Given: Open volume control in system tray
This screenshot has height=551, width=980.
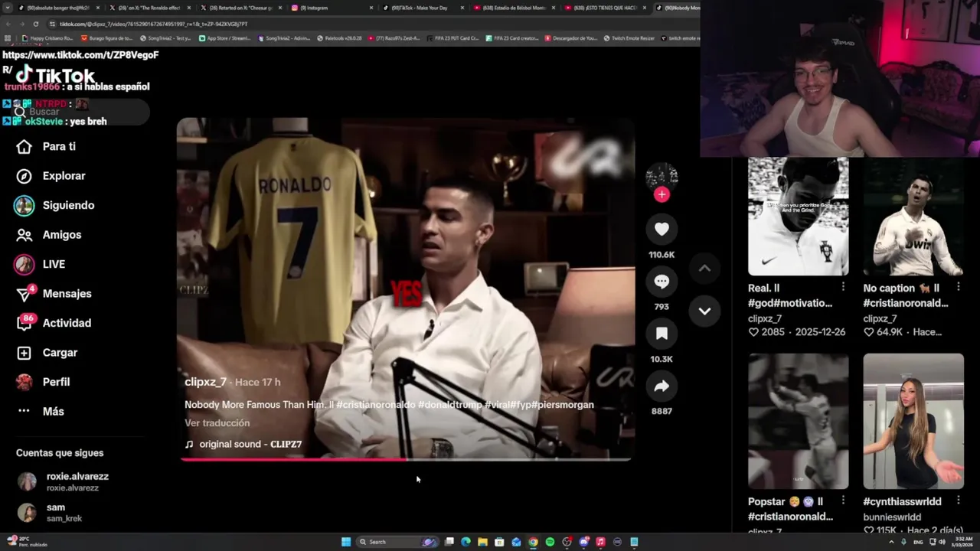Looking at the screenshot, I should click(942, 542).
